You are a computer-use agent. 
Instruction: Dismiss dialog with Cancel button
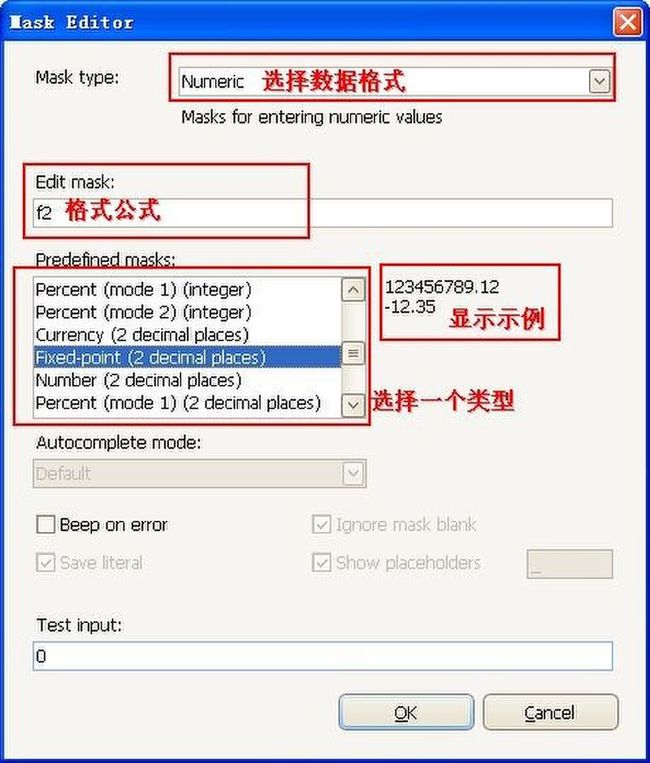[x=550, y=712]
